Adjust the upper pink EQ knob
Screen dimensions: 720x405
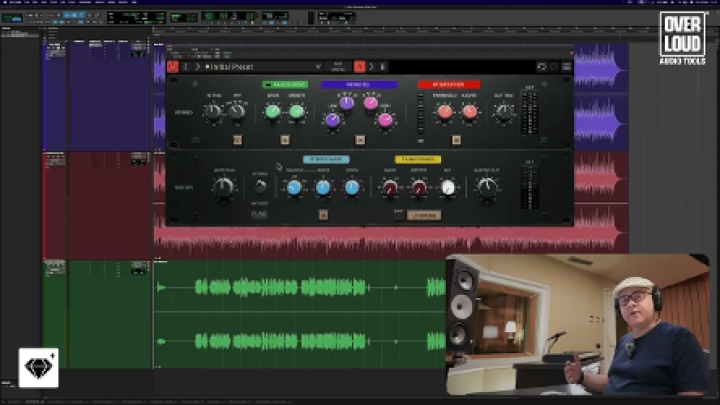(371, 103)
